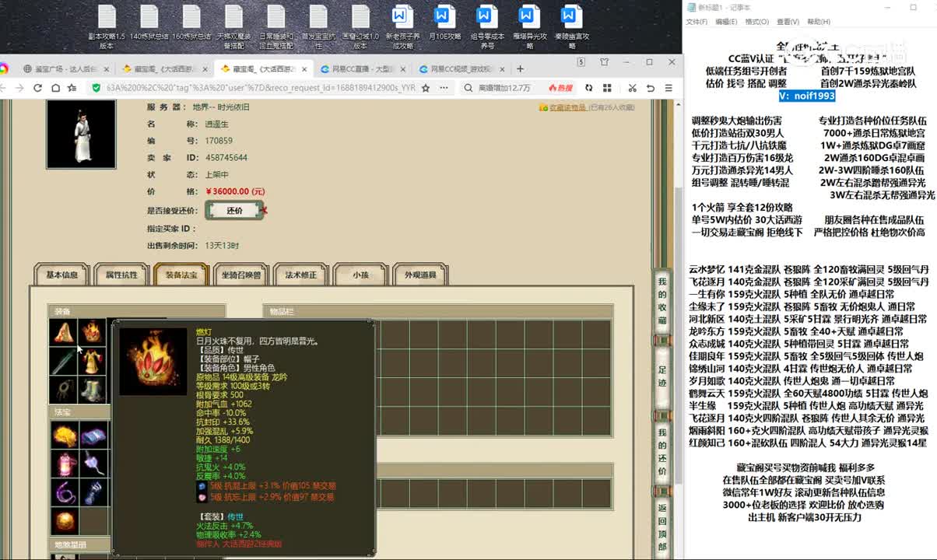Switch to 法术修正 tab
This screenshot has width=937, height=560.
pyautogui.click(x=300, y=275)
